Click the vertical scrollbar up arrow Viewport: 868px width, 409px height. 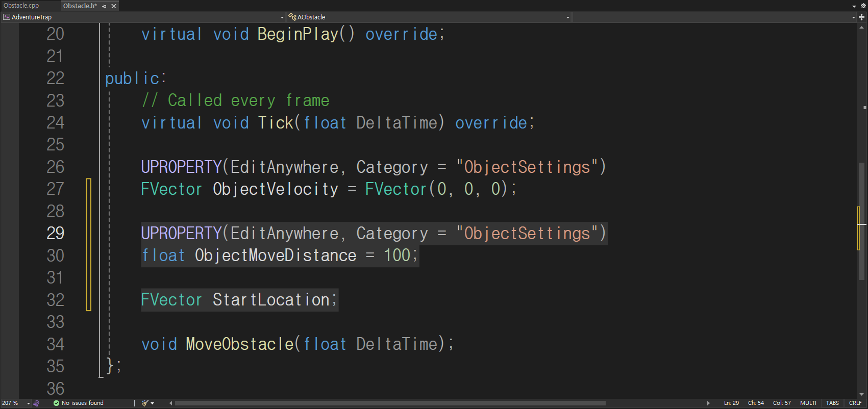click(x=862, y=27)
